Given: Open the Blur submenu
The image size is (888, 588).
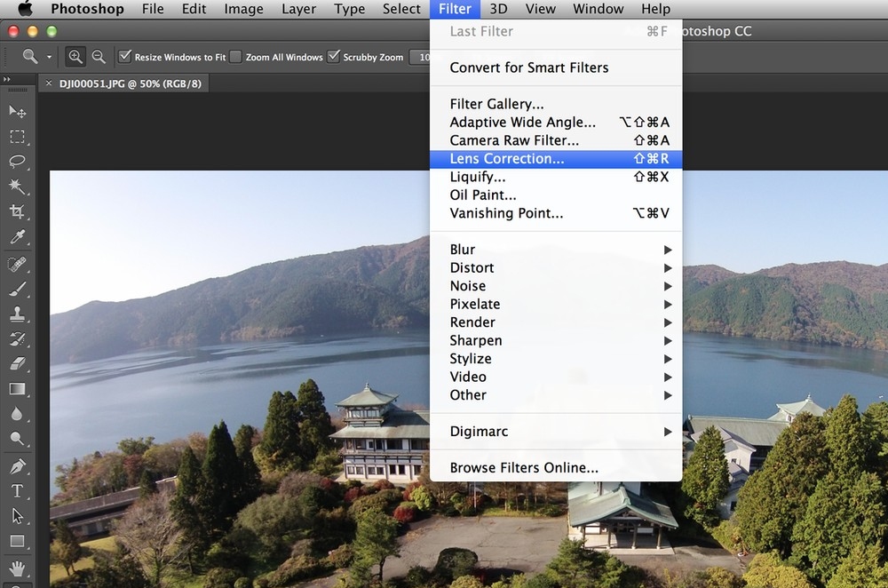Looking at the screenshot, I should 556,250.
